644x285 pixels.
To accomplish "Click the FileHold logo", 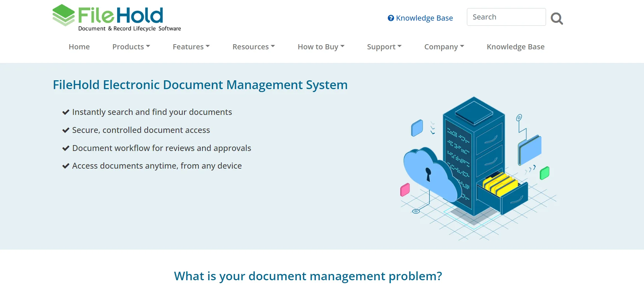I will pyautogui.click(x=117, y=18).
